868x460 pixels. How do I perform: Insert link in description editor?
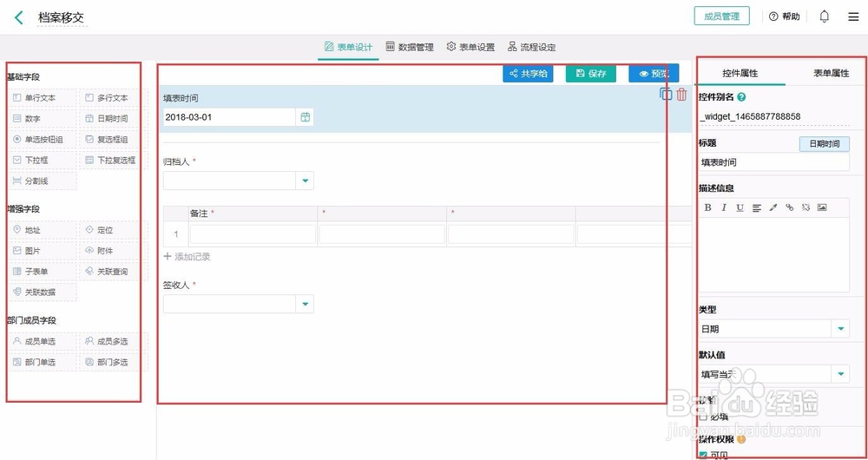click(789, 207)
